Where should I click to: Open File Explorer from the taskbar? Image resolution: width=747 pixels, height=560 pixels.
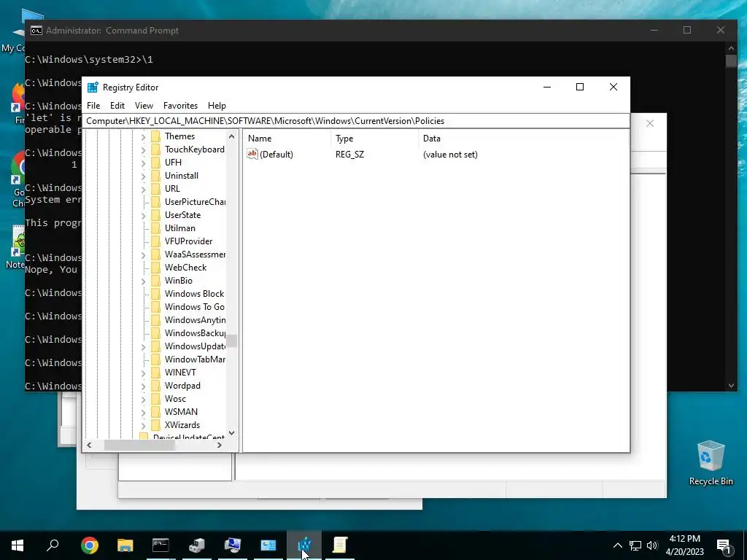(125, 545)
